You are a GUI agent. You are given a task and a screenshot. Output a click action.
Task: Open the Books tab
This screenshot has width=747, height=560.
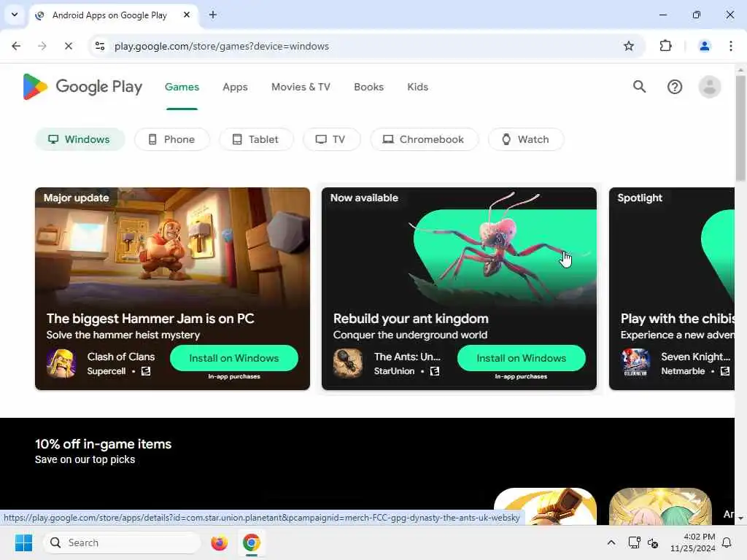[x=368, y=87]
